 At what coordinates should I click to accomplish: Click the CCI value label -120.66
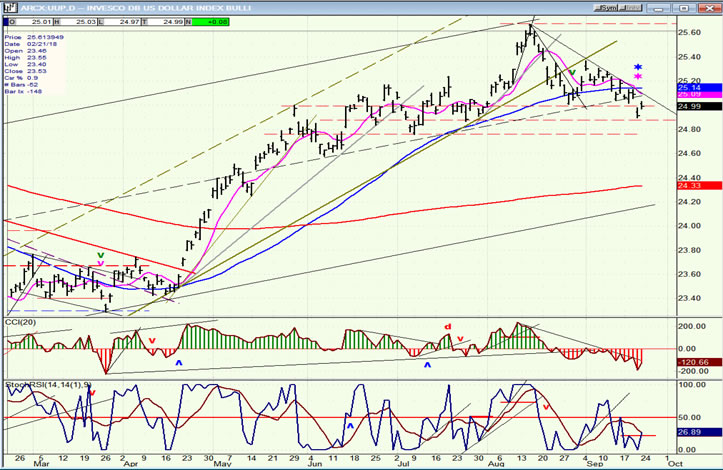[699, 363]
